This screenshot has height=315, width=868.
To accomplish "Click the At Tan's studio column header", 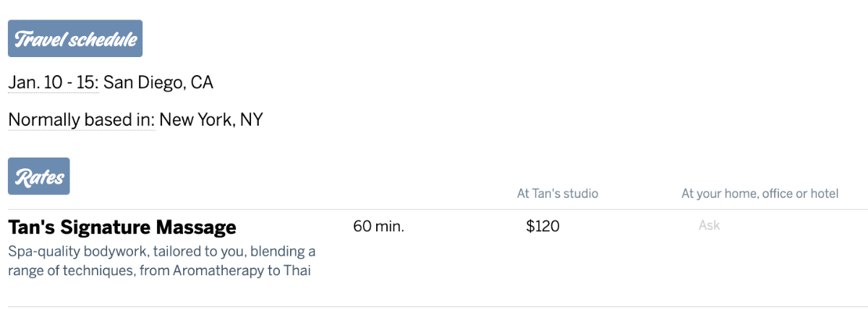I will tap(557, 194).
